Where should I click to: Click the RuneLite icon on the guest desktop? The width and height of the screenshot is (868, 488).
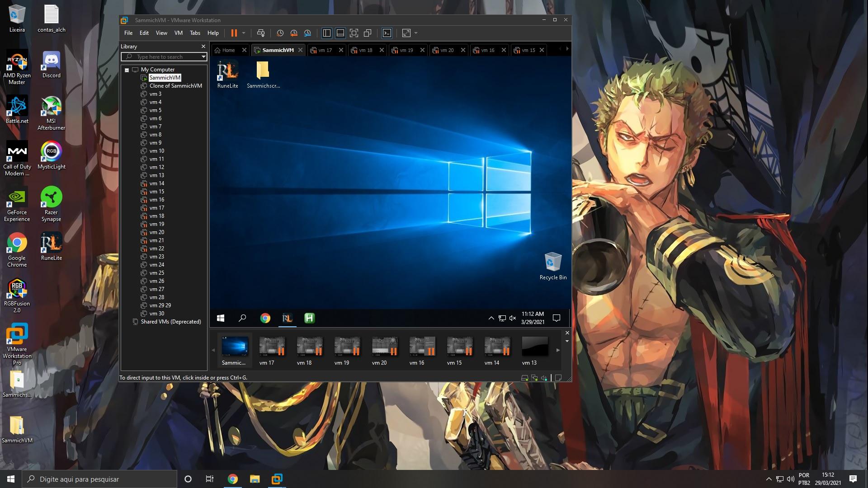(x=227, y=75)
